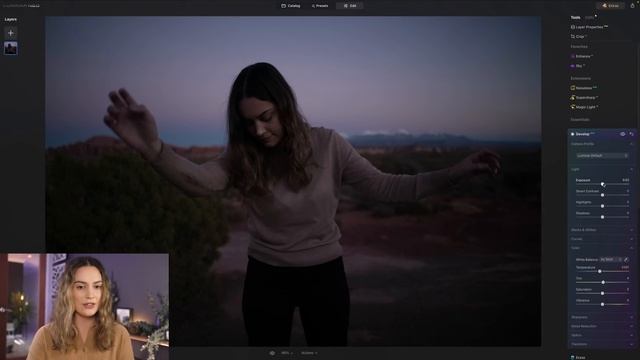Viewport: 640px width, 360px height.
Task: Adjust the Temperature slider
Action: click(x=602, y=271)
